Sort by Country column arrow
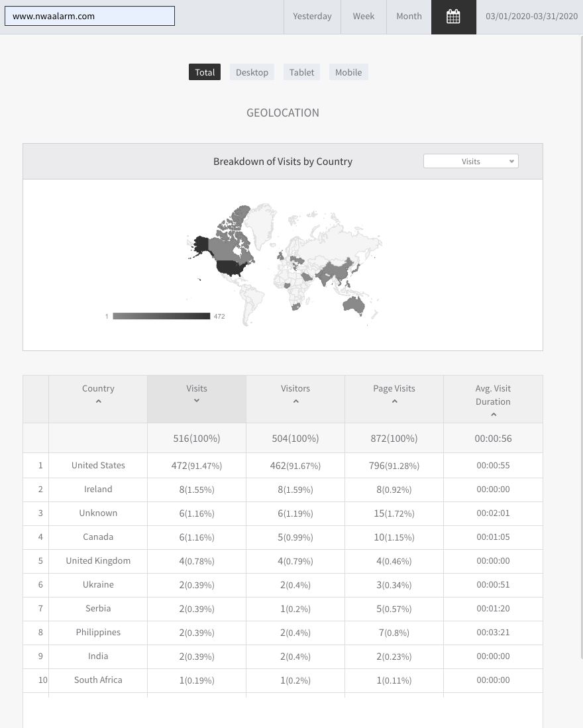 point(98,401)
